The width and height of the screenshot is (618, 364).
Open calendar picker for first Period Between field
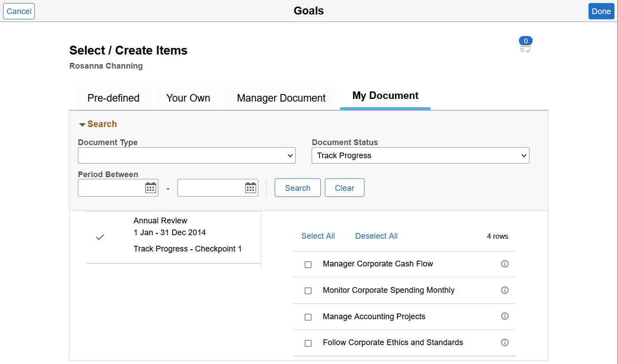click(151, 188)
